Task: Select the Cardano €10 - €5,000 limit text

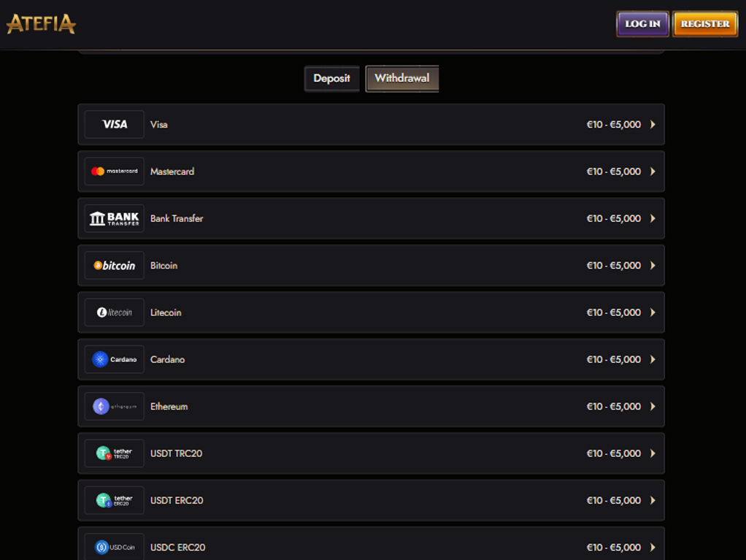Action: point(614,359)
